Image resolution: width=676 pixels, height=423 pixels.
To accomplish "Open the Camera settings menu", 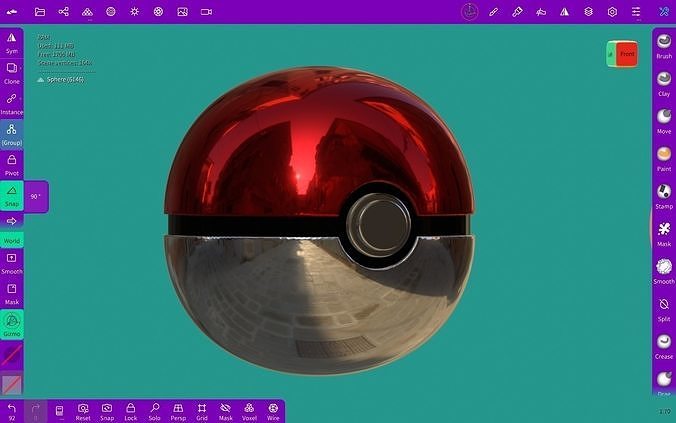I will 206,12.
